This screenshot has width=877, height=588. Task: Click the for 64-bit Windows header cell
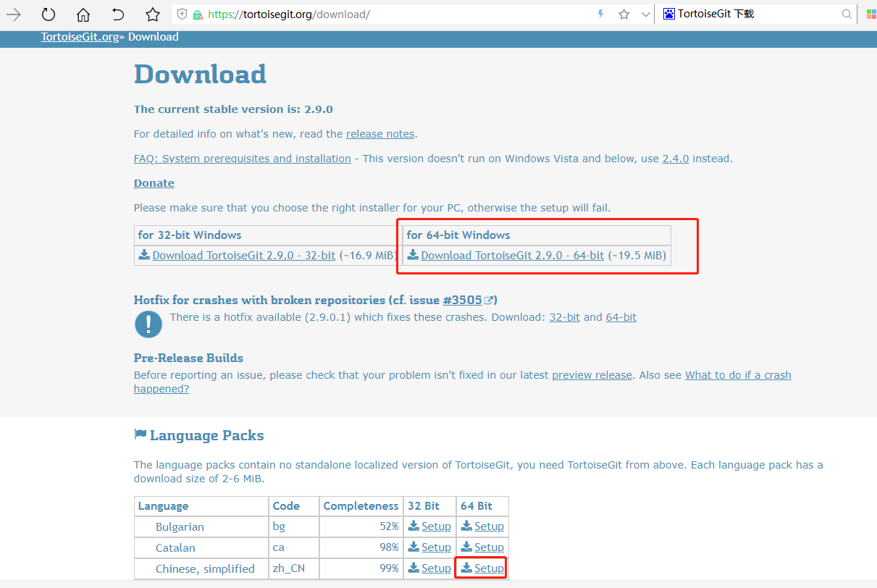click(537, 235)
